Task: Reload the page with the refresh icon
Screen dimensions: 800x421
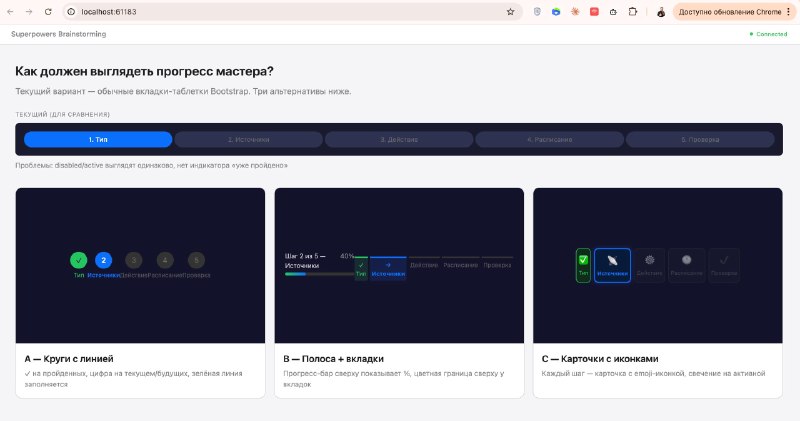Action: pyautogui.click(x=50, y=12)
